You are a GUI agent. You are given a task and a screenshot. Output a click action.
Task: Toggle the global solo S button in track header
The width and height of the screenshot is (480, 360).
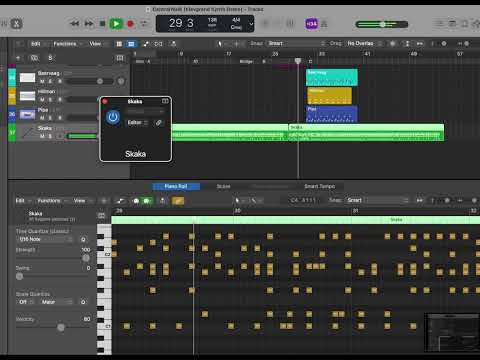click(50, 58)
